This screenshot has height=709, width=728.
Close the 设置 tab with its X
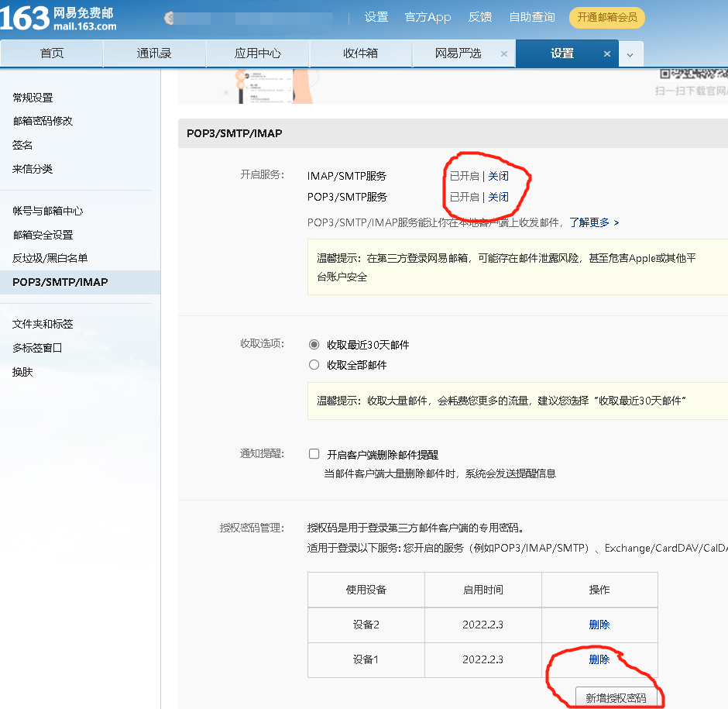pyautogui.click(x=607, y=53)
